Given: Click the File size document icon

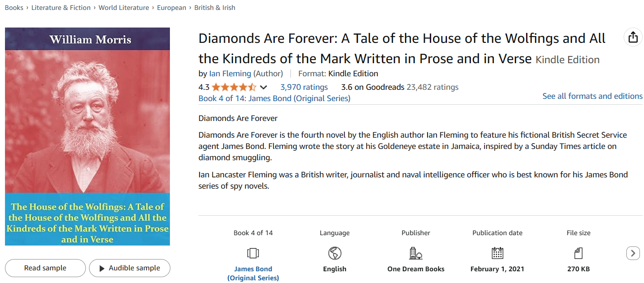Looking at the screenshot, I should pyautogui.click(x=578, y=253).
